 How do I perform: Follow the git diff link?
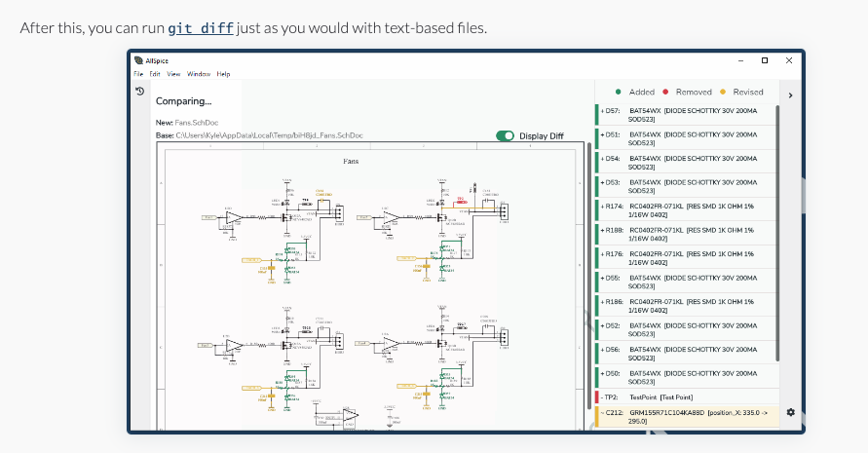[x=201, y=28]
